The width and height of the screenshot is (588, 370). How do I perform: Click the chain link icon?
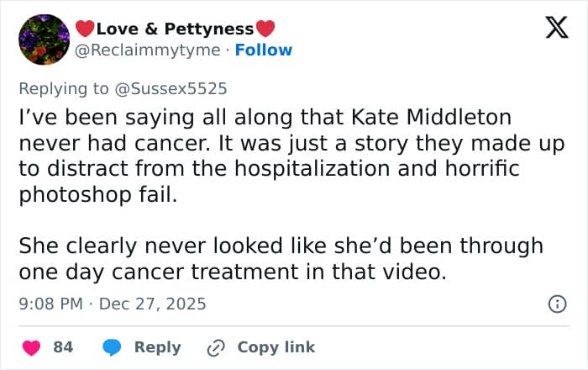click(x=215, y=347)
